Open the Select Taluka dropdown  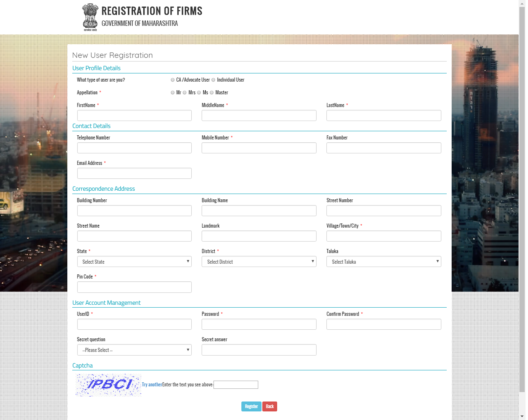coord(383,262)
